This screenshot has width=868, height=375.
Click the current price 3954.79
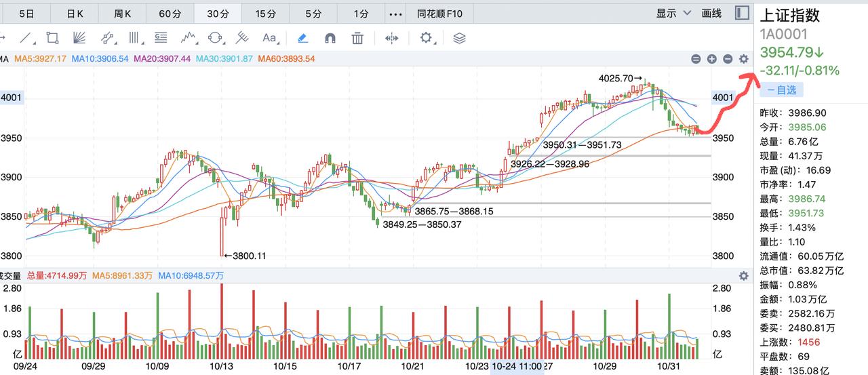792,52
